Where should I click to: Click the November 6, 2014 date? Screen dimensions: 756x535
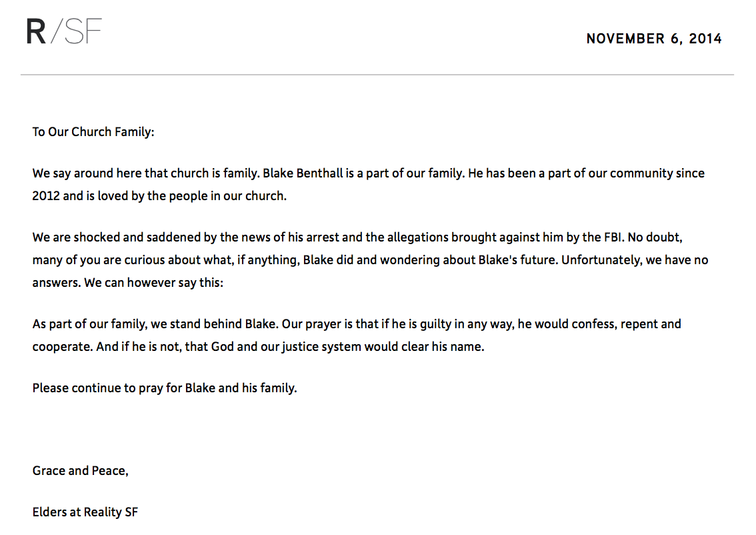point(653,39)
